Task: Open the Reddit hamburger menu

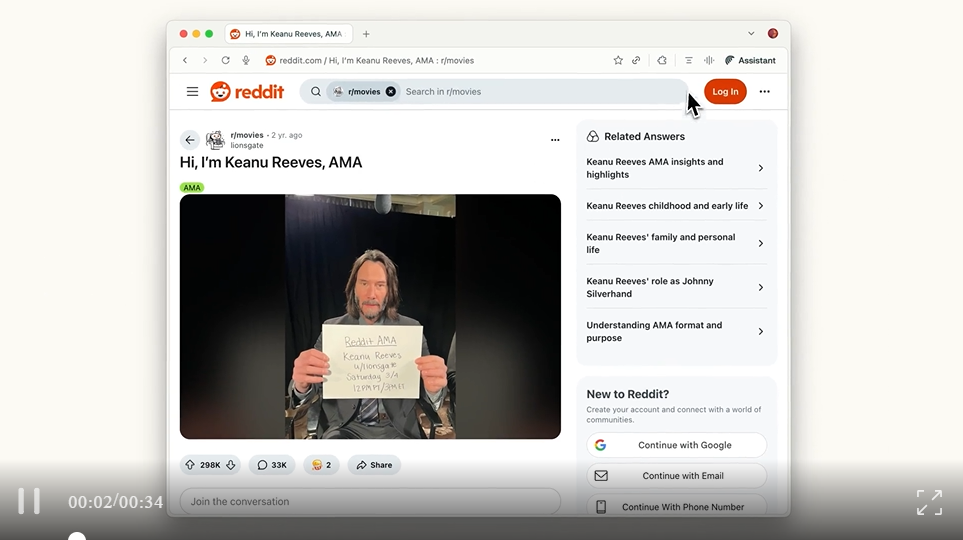Action: pyautogui.click(x=192, y=92)
